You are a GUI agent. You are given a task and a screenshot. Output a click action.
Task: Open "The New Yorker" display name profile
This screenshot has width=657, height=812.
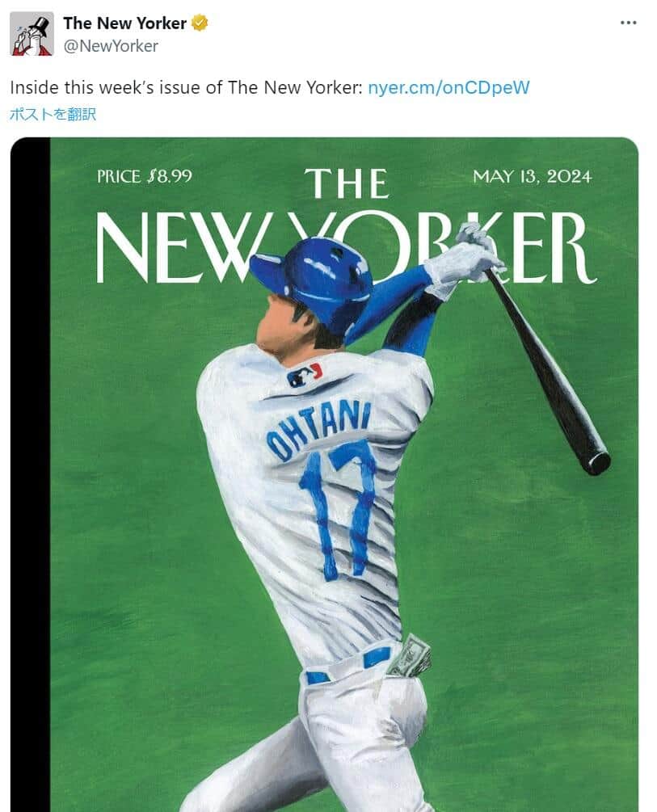(124, 23)
